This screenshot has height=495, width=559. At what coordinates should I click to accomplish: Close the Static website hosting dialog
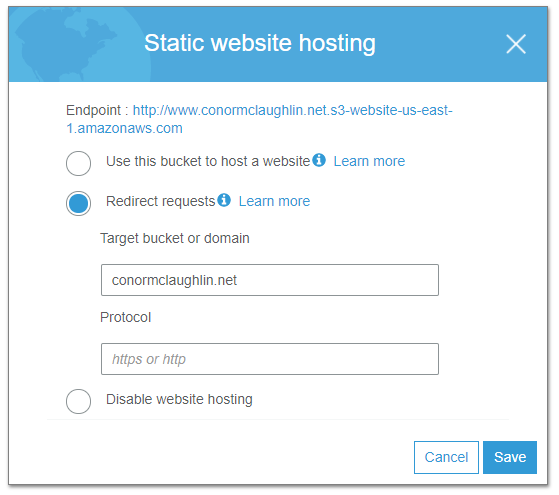[x=516, y=44]
